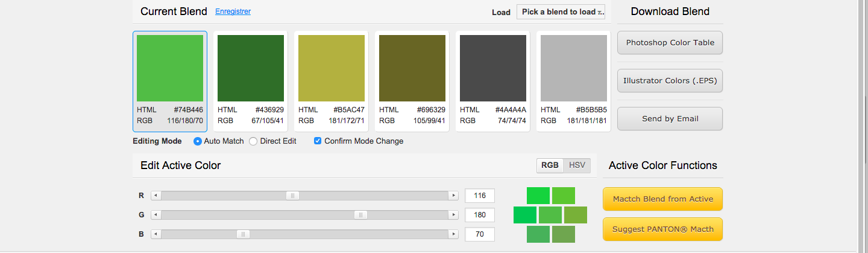Click the RGB value 67/105/41 text
The image size is (868, 253).
[268, 121]
